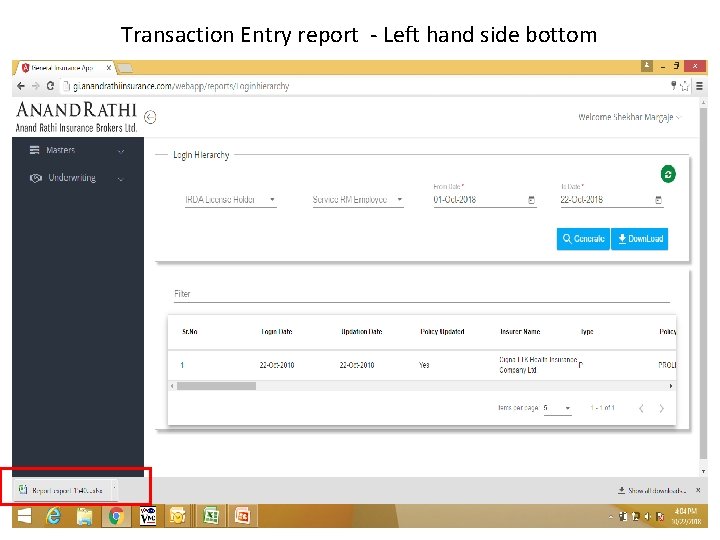Click Show all downloads link

coord(652,491)
